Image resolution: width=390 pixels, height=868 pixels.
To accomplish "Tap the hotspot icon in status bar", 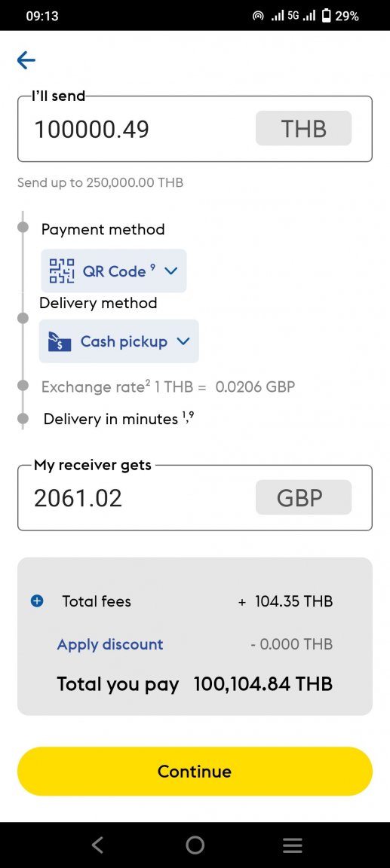I will pyautogui.click(x=257, y=16).
